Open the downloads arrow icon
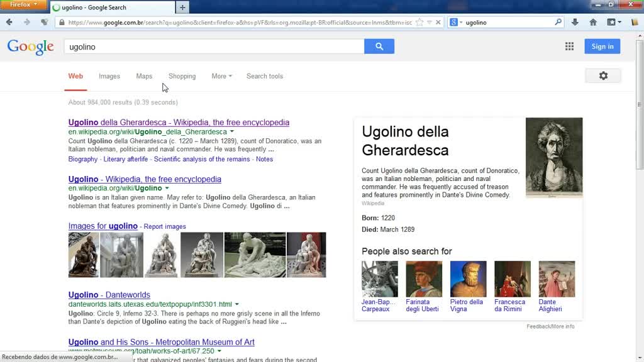 [x=575, y=22]
